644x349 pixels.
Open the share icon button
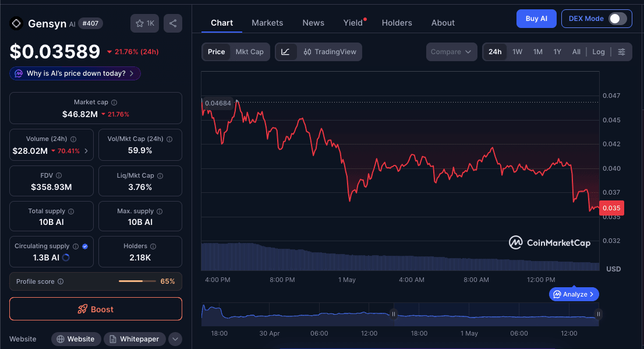tap(173, 23)
